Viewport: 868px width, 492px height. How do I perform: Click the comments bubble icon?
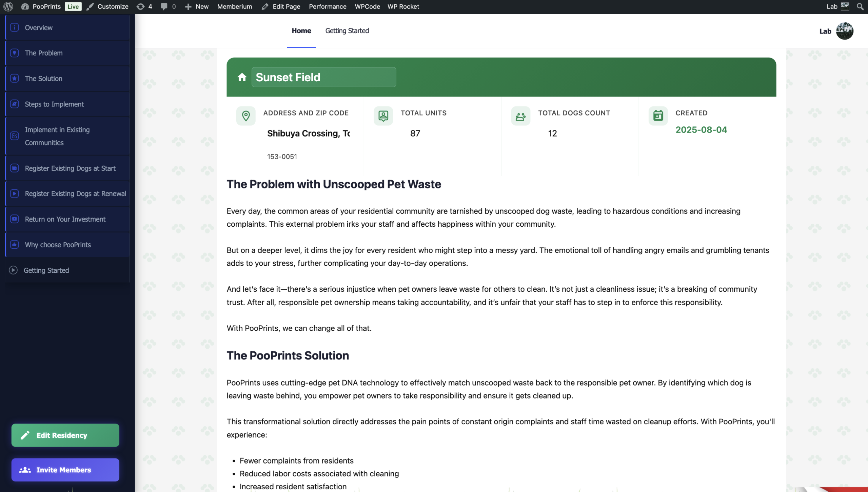click(164, 6)
